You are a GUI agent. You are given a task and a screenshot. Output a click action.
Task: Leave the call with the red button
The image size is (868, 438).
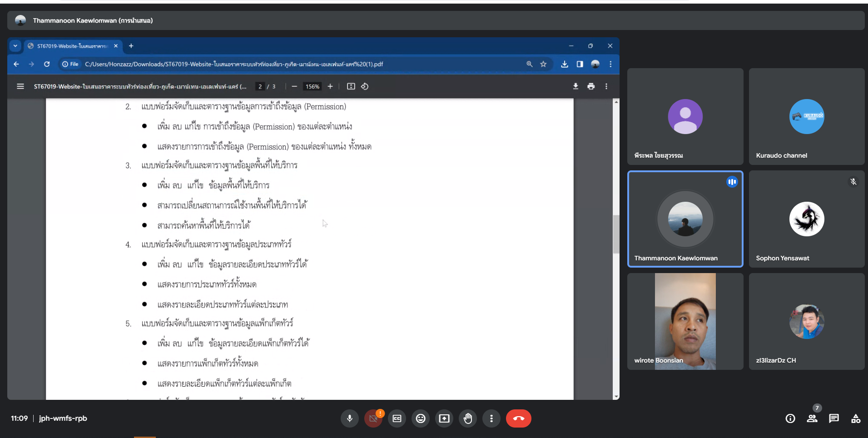[x=518, y=418]
